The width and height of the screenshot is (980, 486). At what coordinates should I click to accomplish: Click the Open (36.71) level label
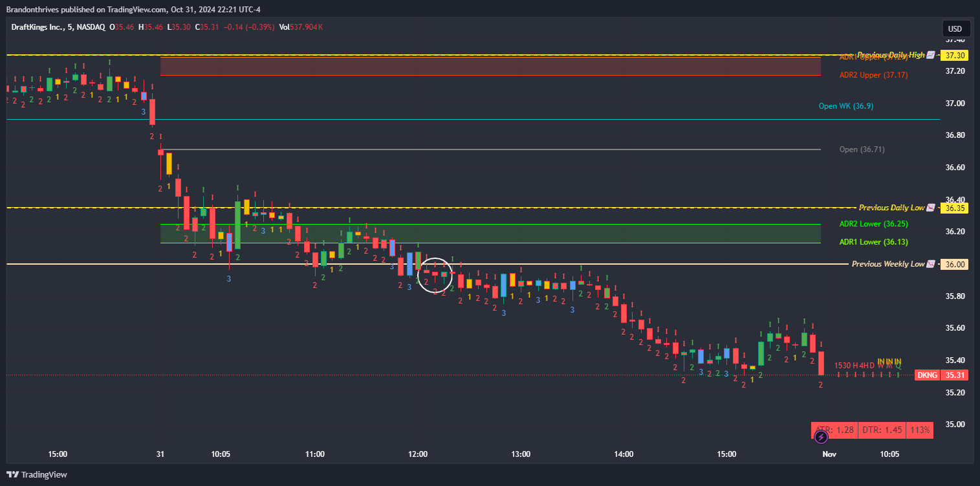[x=862, y=149]
